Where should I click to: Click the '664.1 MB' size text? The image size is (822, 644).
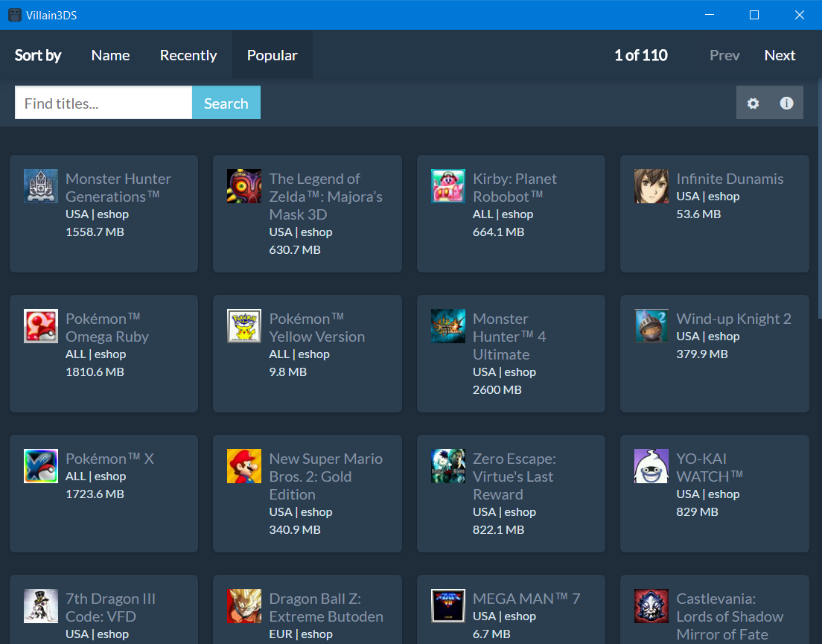[499, 232]
